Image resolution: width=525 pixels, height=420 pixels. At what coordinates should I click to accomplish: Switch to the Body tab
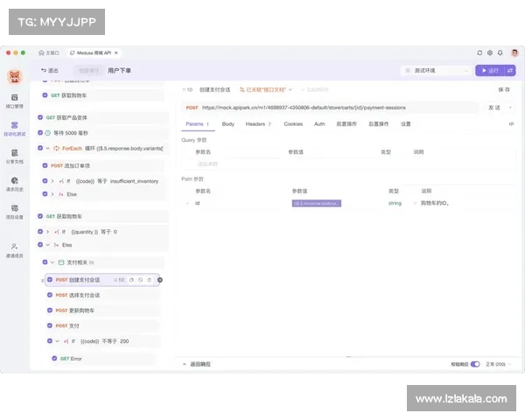click(228, 124)
